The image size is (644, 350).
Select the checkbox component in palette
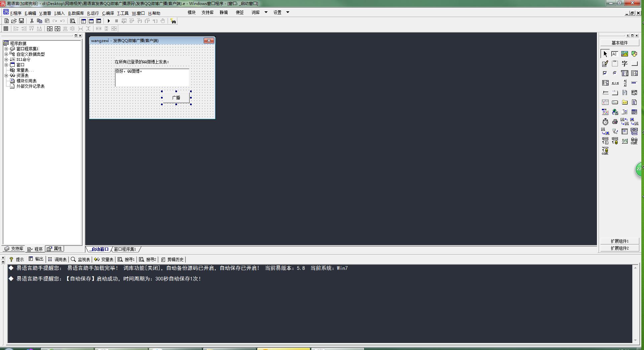coord(605,73)
